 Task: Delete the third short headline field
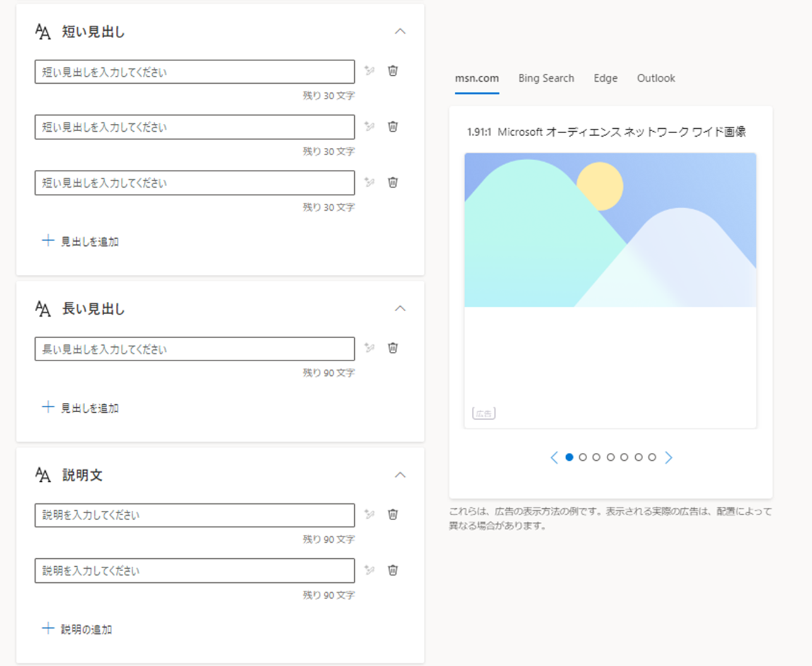[x=392, y=182]
